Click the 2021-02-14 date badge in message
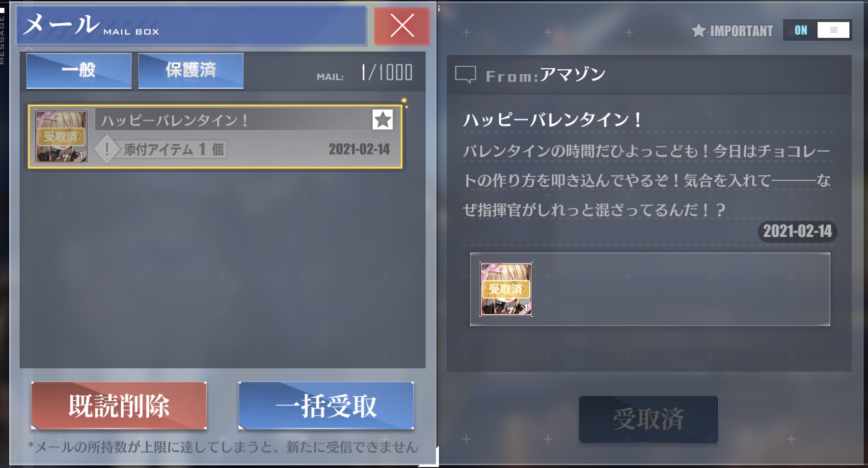 (797, 231)
